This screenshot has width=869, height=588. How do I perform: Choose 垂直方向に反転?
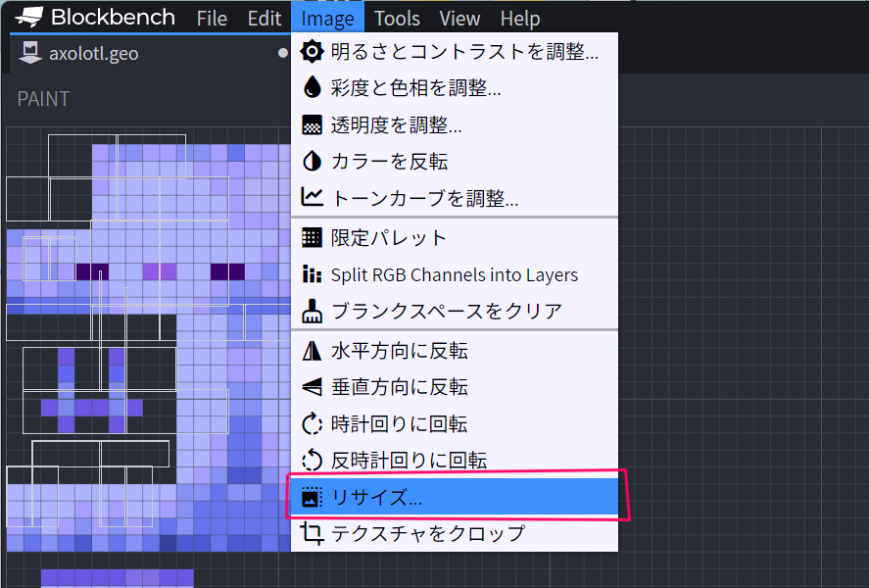[455, 387]
